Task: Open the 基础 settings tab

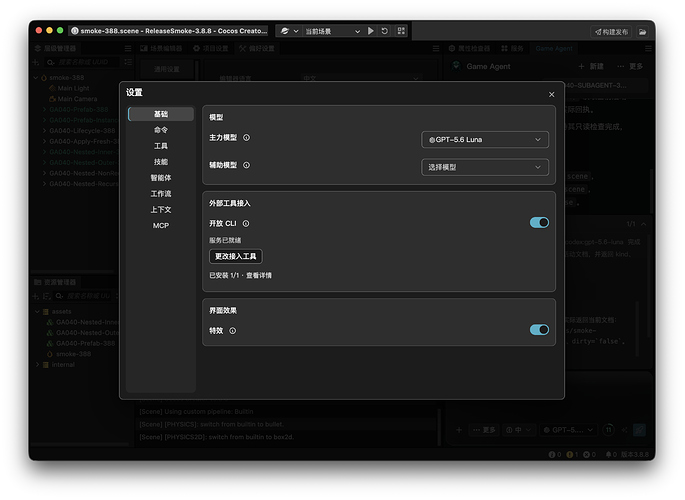Action: click(x=161, y=114)
